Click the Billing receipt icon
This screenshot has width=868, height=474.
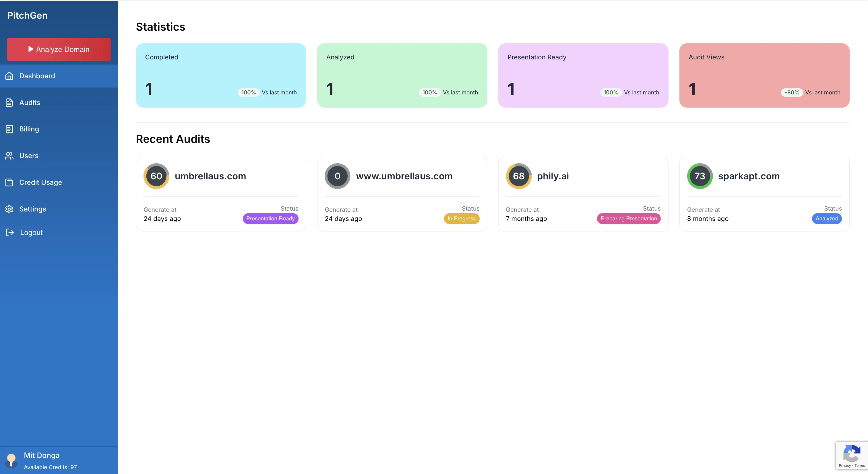coord(9,129)
